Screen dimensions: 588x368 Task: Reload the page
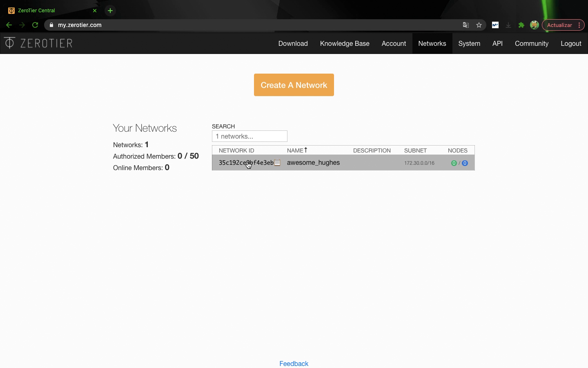(35, 25)
